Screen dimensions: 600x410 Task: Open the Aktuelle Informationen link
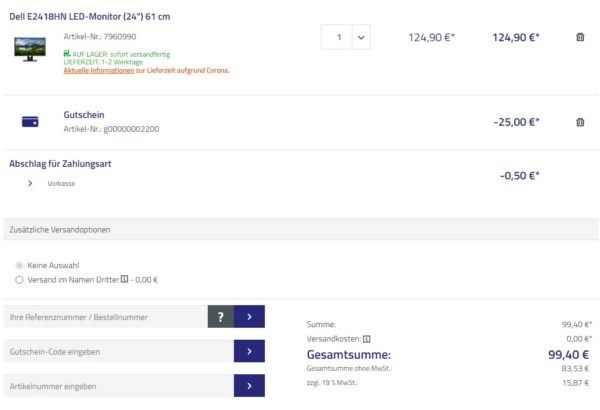click(106, 71)
